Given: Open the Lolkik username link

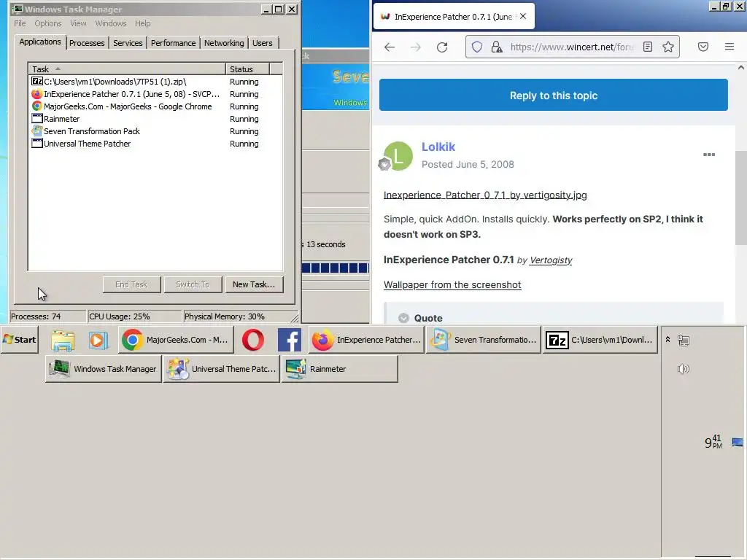Looking at the screenshot, I should (438, 147).
